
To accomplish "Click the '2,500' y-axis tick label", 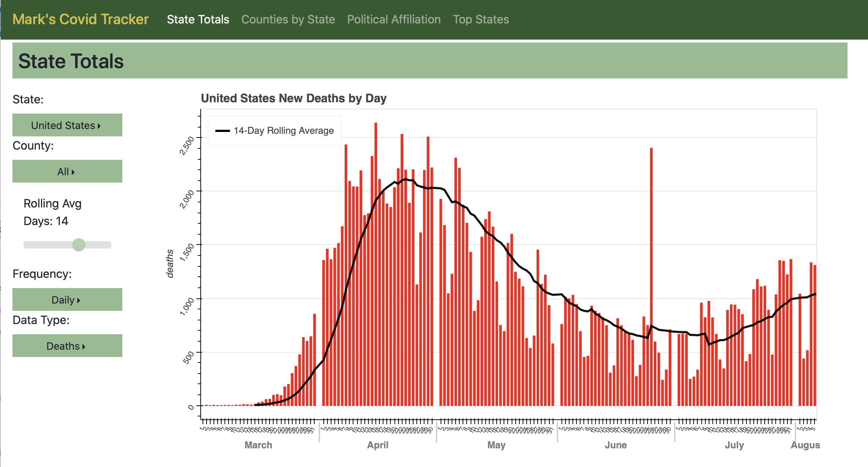I will (x=187, y=146).
